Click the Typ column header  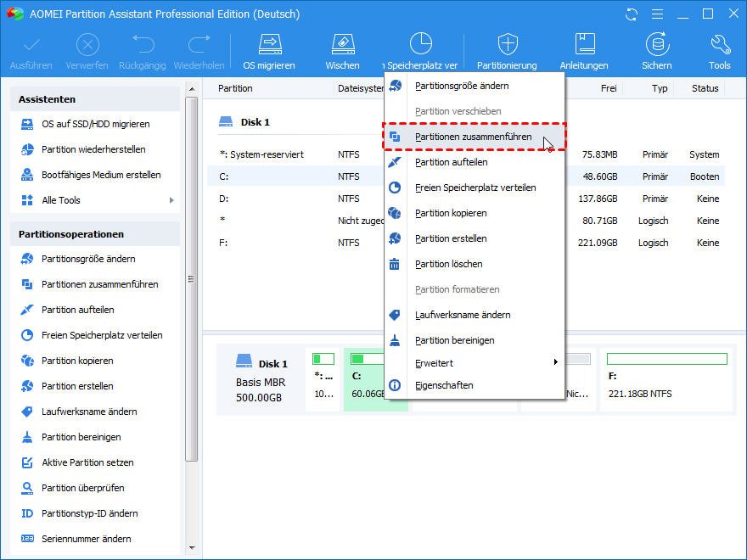coord(660,88)
